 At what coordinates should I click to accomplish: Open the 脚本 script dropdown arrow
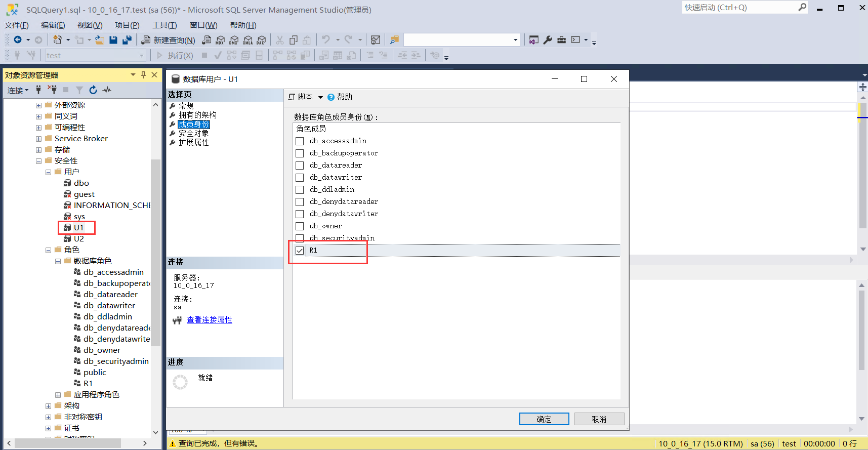pyautogui.click(x=320, y=97)
